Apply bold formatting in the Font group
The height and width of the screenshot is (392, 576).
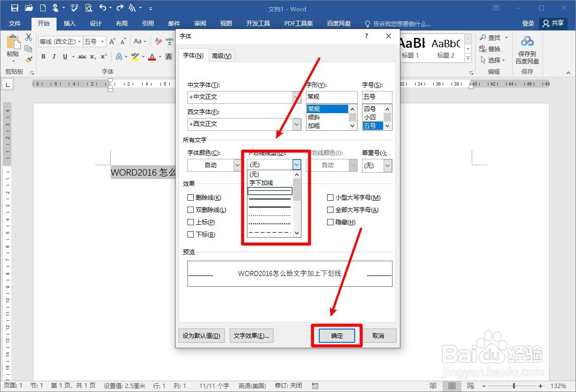pyautogui.click(x=43, y=57)
